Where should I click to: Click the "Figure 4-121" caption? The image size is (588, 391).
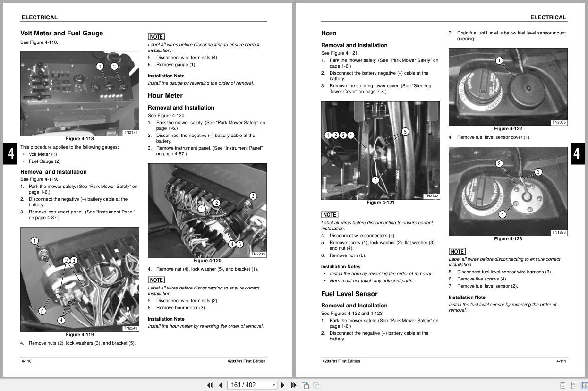tap(381, 203)
